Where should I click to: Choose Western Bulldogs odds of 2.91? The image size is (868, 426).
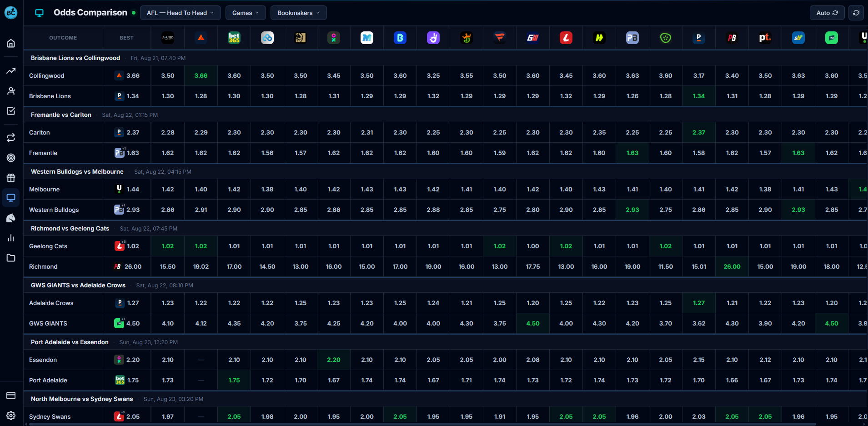[x=201, y=210]
